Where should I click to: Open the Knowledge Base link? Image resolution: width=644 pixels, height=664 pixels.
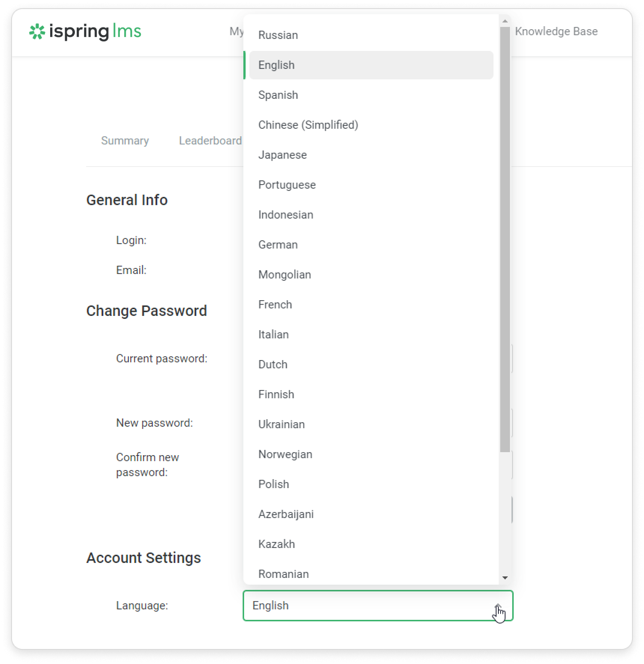(556, 31)
